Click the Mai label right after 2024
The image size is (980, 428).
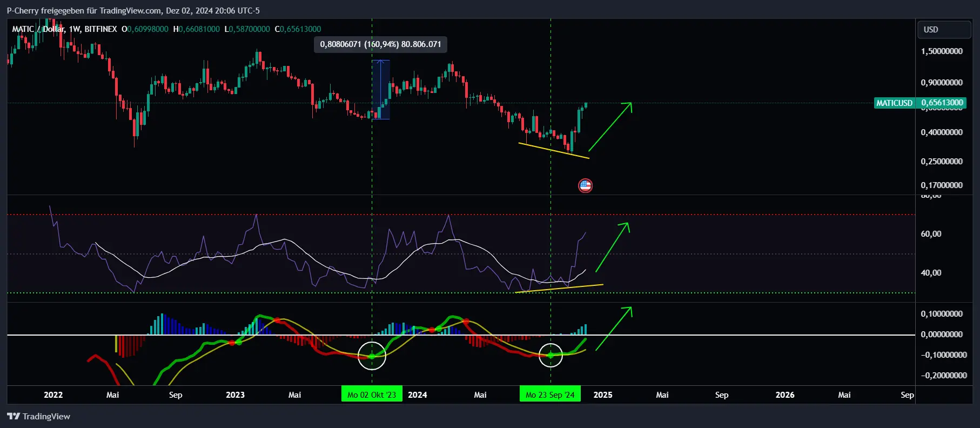480,395
